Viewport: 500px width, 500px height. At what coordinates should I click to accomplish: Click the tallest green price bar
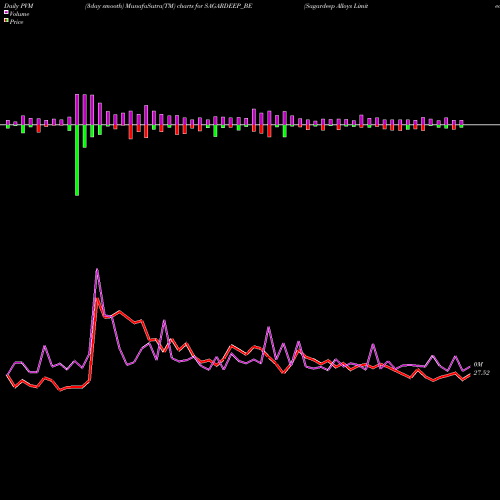point(77,160)
